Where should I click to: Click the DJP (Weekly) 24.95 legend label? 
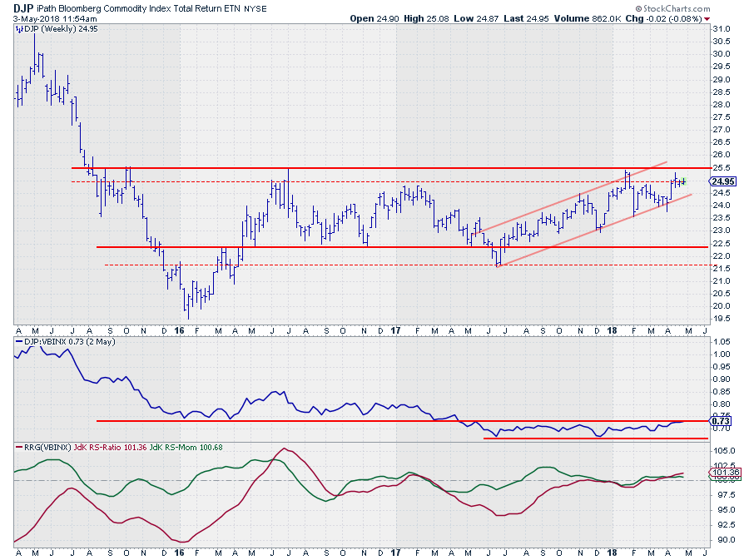[61, 29]
